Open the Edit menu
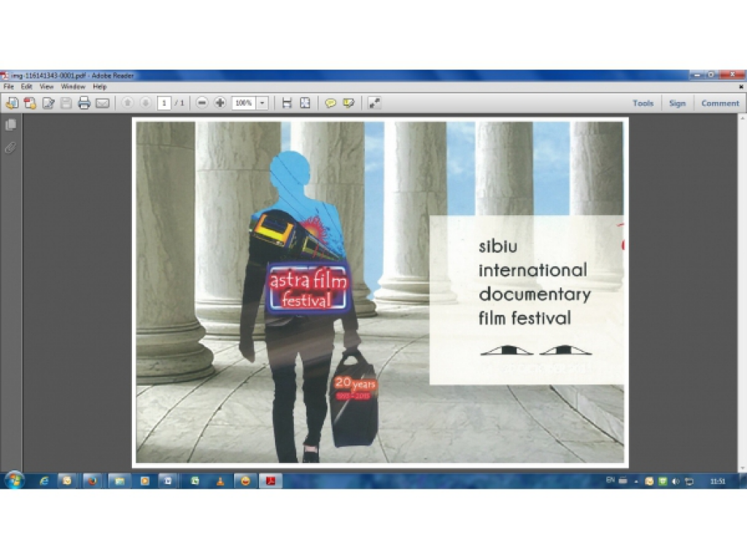This screenshot has height=560, width=747. 27,87
